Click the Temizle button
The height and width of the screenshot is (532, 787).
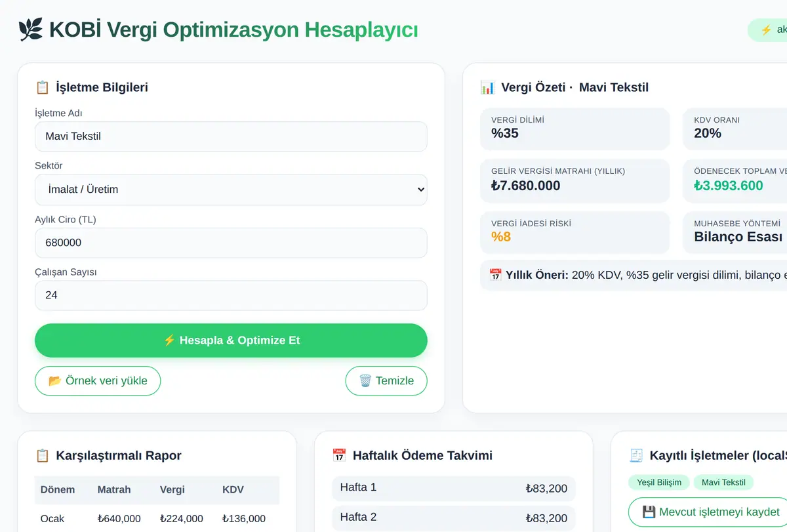click(386, 381)
